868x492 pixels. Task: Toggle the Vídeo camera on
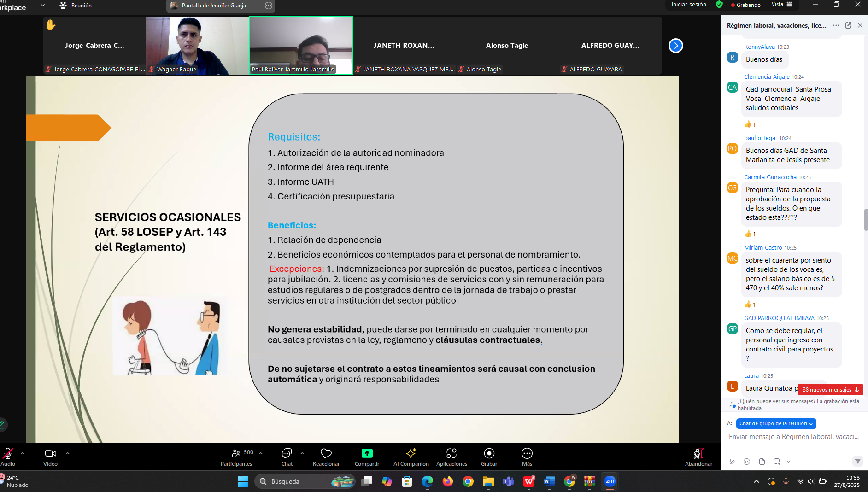[x=50, y=454]
